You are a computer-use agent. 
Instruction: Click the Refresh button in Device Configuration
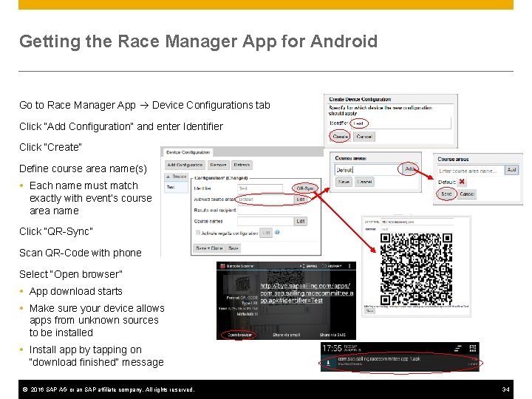coord(242,165)
